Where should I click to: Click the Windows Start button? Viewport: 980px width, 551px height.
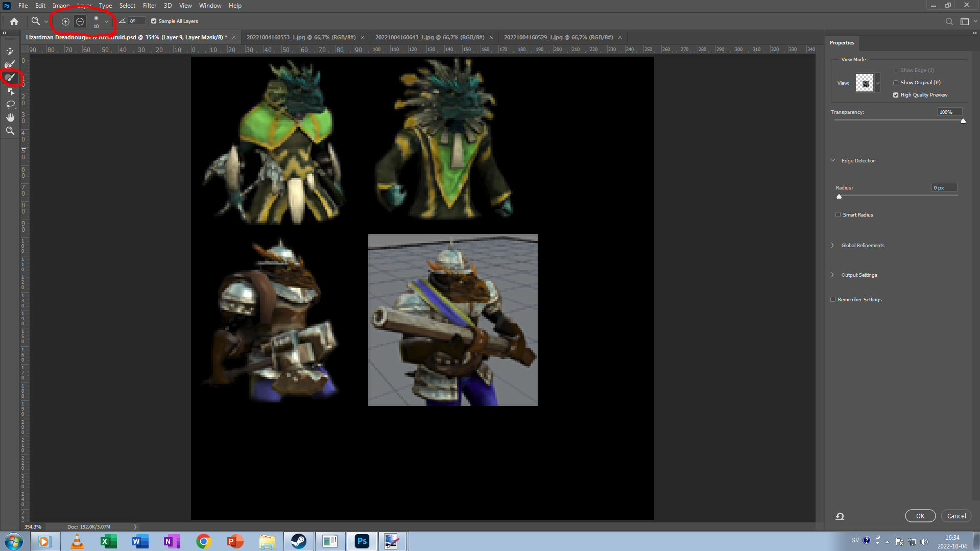tap(14, 541)
